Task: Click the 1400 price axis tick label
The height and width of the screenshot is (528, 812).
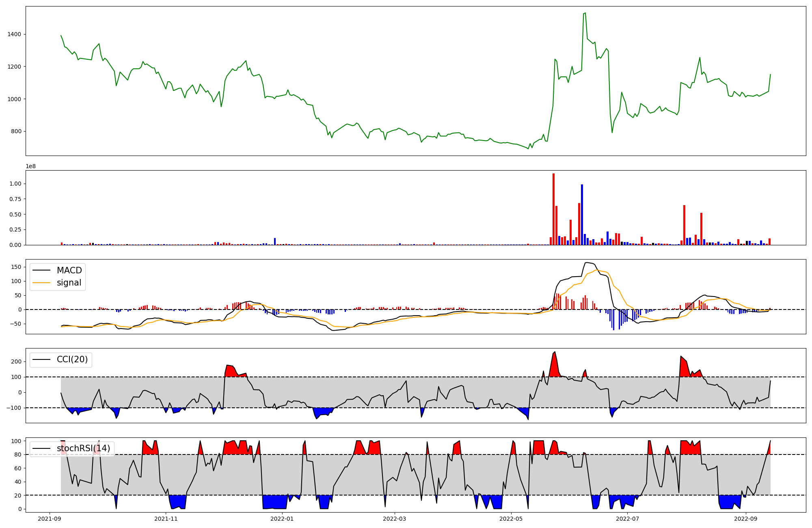Action: tap(14, 34)
